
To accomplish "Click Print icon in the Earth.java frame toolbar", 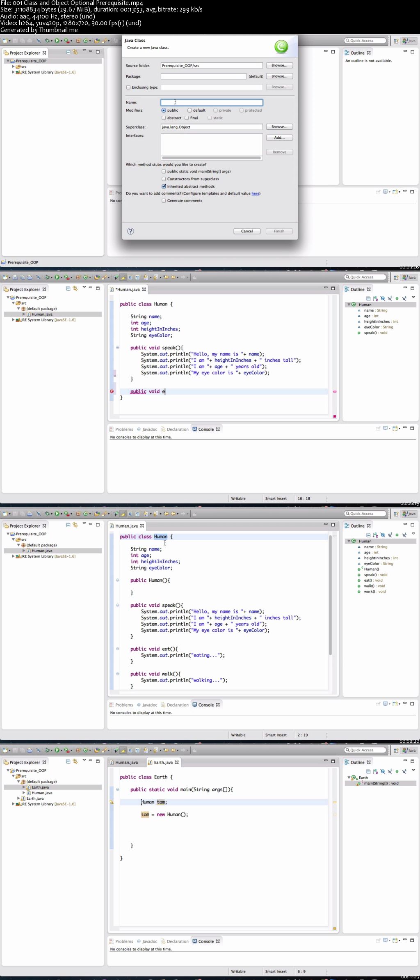I will 30,750.
